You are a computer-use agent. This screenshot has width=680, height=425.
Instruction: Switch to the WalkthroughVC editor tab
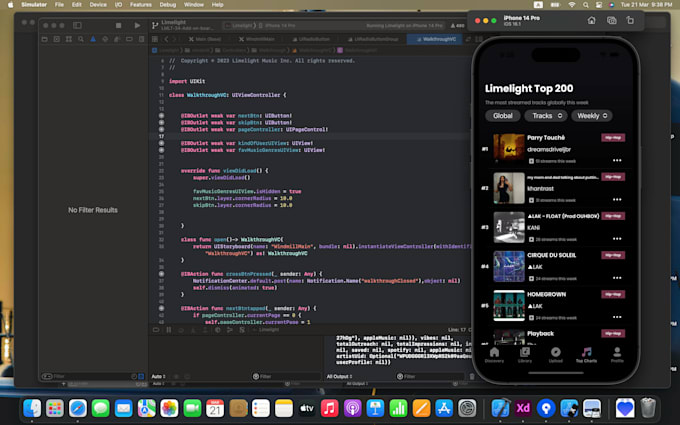(x=436, y=39)
